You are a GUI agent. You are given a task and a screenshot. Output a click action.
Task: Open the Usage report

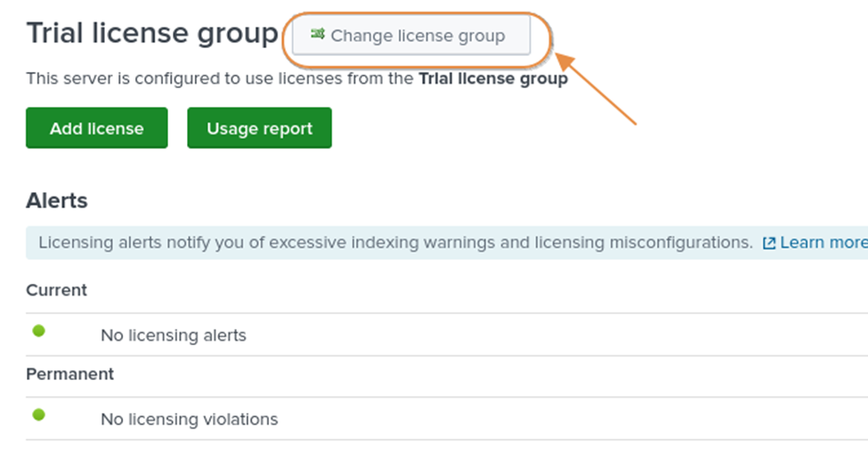[259, 129]
